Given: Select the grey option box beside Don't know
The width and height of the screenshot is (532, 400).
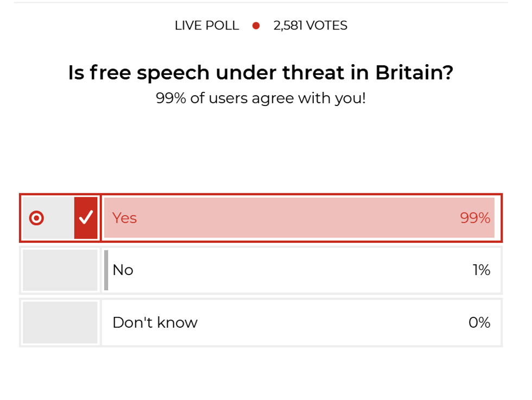Looking at the screenshot, I should (x=60, y=322).
